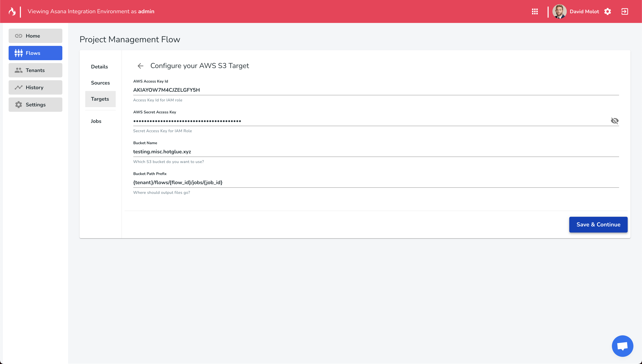Image resolution: width=642 pixels, height=364 pixels.
Task: Click 'Viewing Asana Integration Environment as admin' text
Action: 91,11
